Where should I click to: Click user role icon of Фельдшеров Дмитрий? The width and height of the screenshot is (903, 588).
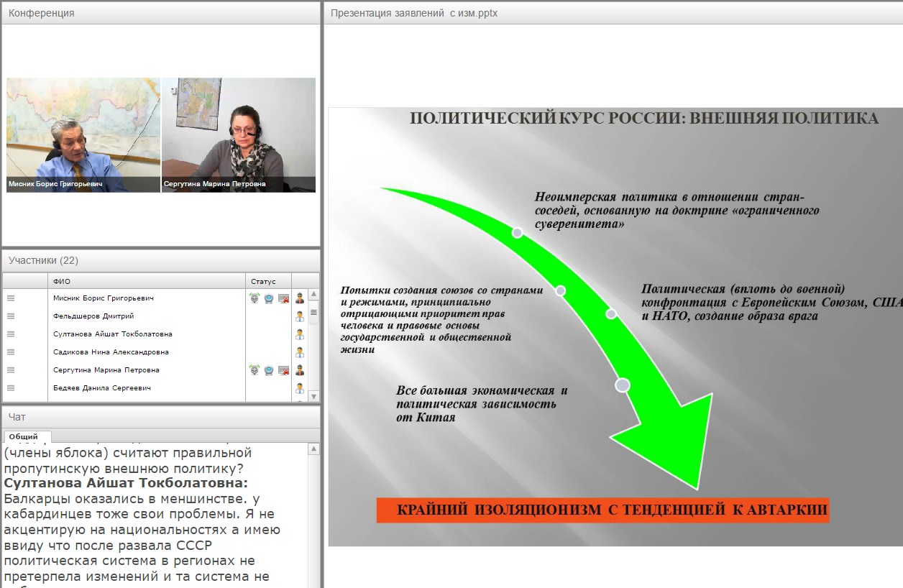pyautogui.click(x=300, y=316)
